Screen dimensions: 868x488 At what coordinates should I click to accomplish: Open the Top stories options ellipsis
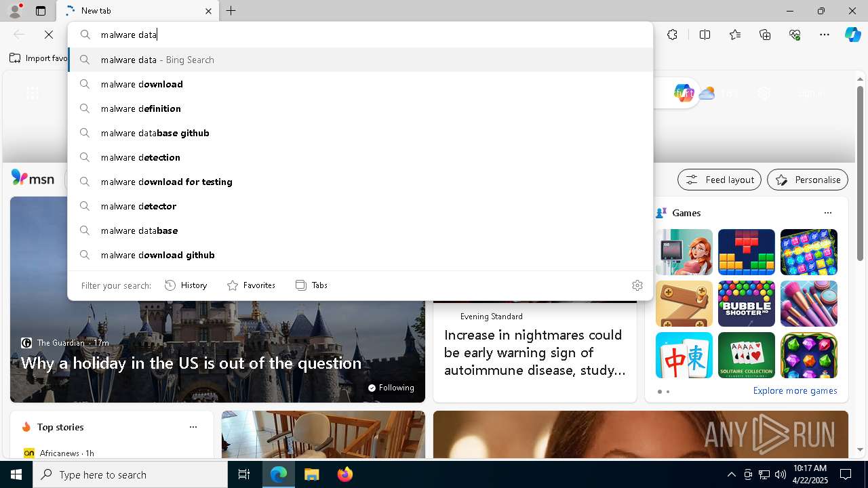[x=193, y=427]
